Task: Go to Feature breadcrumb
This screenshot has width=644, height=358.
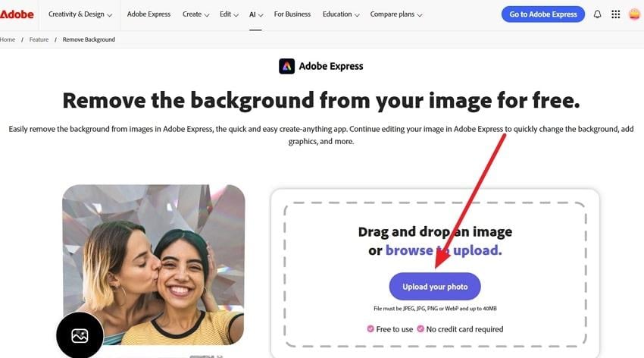Action: tap(39, 39)
